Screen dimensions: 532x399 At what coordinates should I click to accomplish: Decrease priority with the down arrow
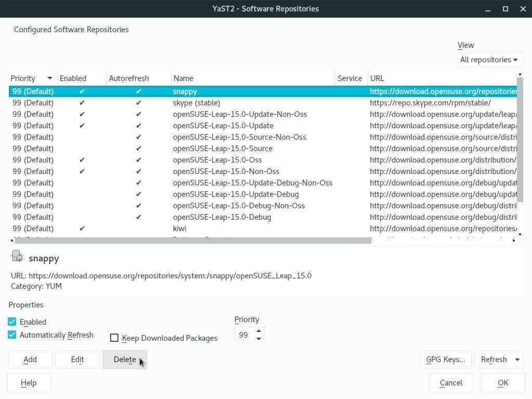pos(259,339)
